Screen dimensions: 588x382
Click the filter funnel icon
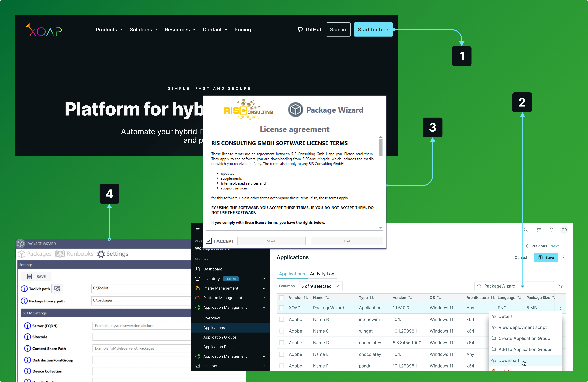click(561, 286)
